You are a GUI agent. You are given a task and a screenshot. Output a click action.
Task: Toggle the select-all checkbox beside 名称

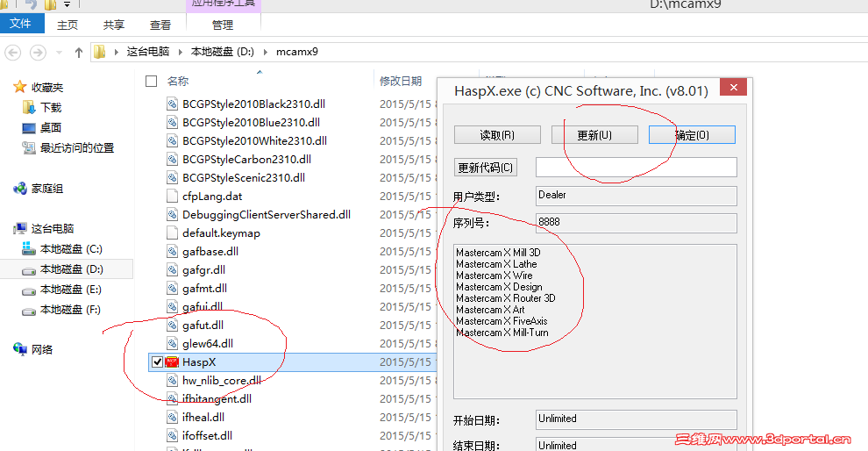point(151,81)
